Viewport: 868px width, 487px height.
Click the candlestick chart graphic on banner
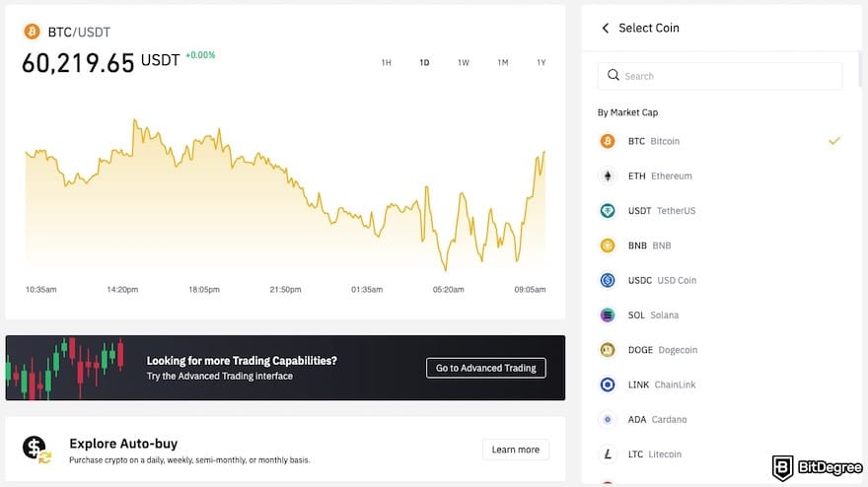(65, 368)
